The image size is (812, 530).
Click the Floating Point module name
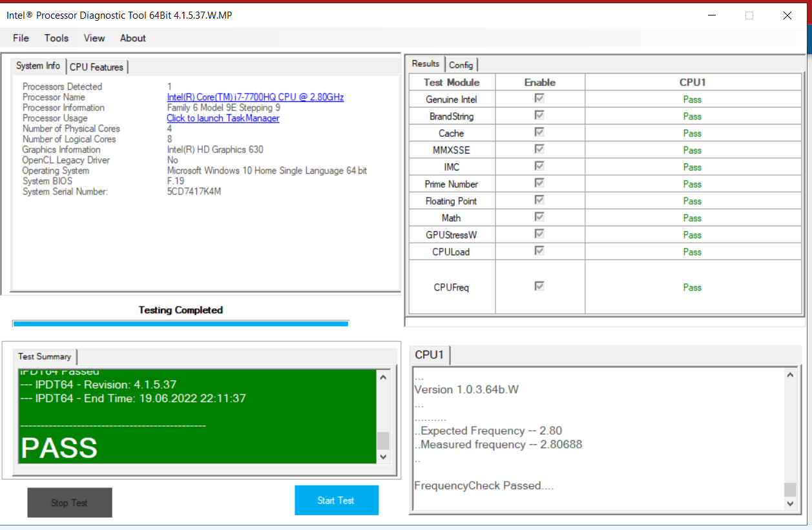pyautogui.click(x=452, y=201)
